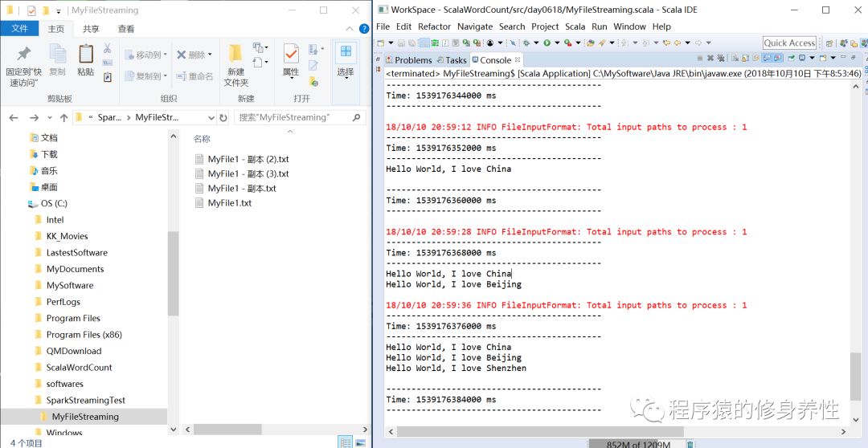Click the 属性 properties icon
This screenshot has height=448, width=868.
pos(291,54)
